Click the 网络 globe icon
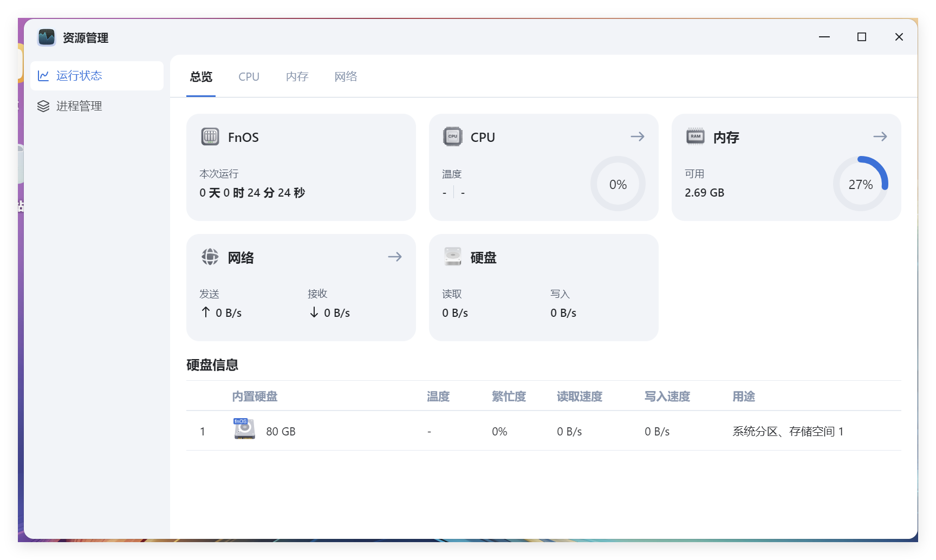This screenshot has height=560, width=936. pyautogui.click(x=210, y=257)
